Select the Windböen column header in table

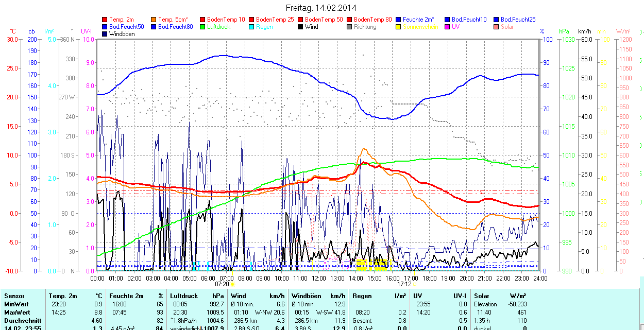(306, 296)
